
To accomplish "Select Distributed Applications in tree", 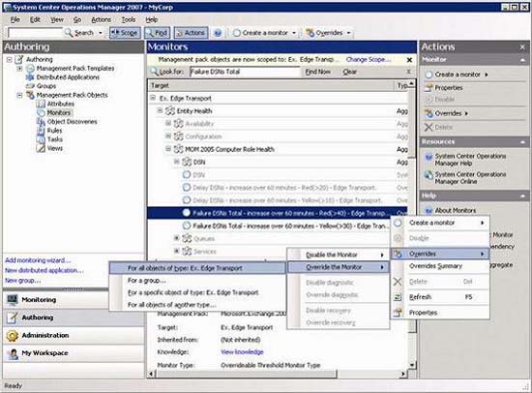I will click(x=68, y=77).
